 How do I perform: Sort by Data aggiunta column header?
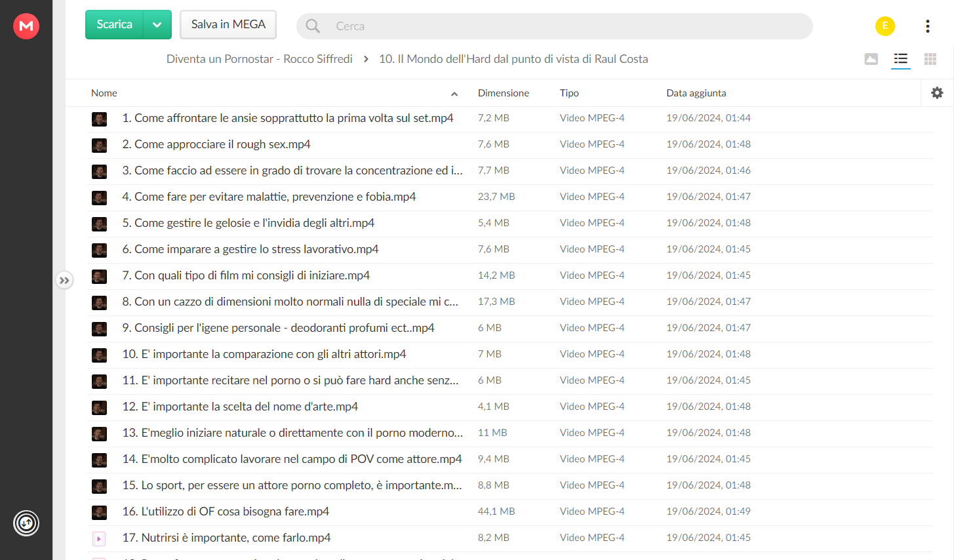click(696, 93)
